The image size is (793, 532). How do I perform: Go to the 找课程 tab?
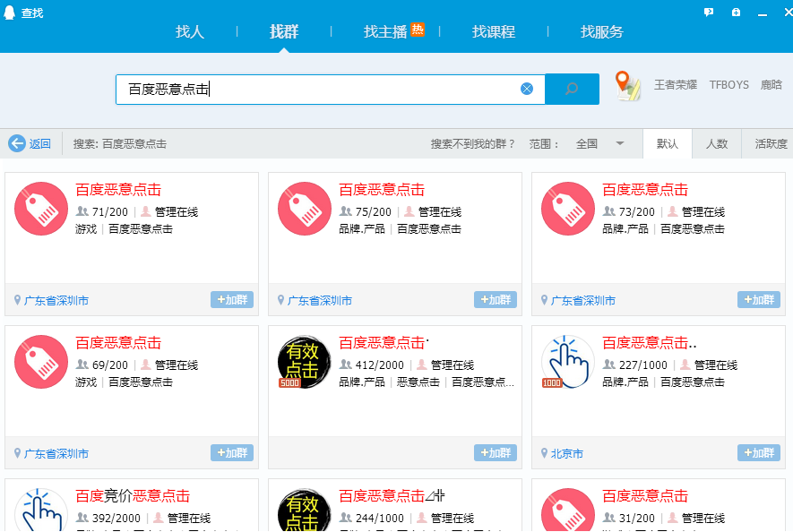click(494, 32)
